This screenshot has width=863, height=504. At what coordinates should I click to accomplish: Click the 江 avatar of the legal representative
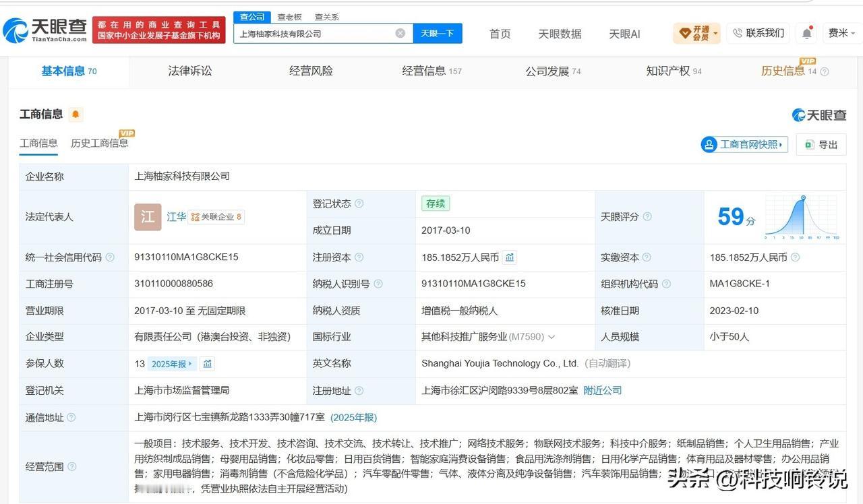[148, 217]
